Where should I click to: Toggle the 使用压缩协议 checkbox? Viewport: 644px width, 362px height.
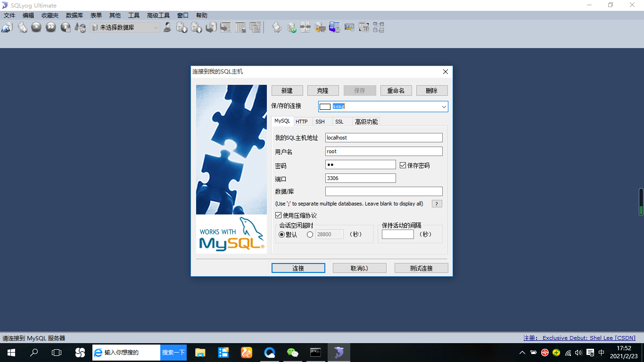click(x=278, y=215)
